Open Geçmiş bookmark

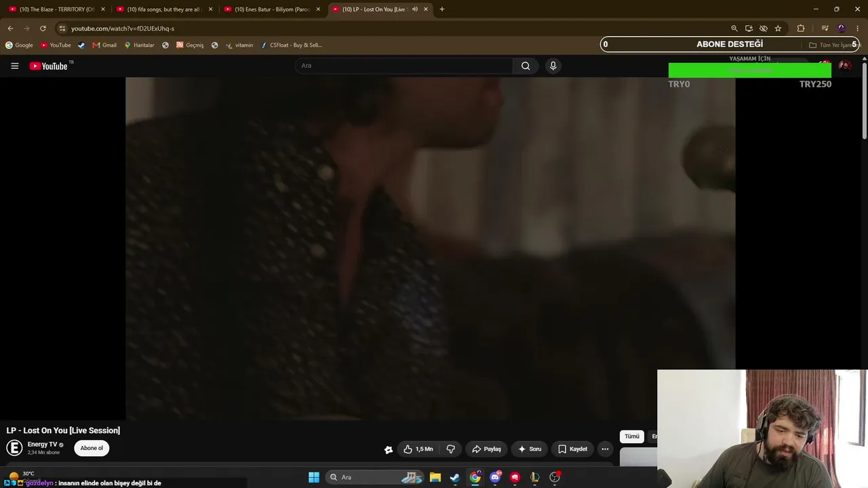point(190,45)
